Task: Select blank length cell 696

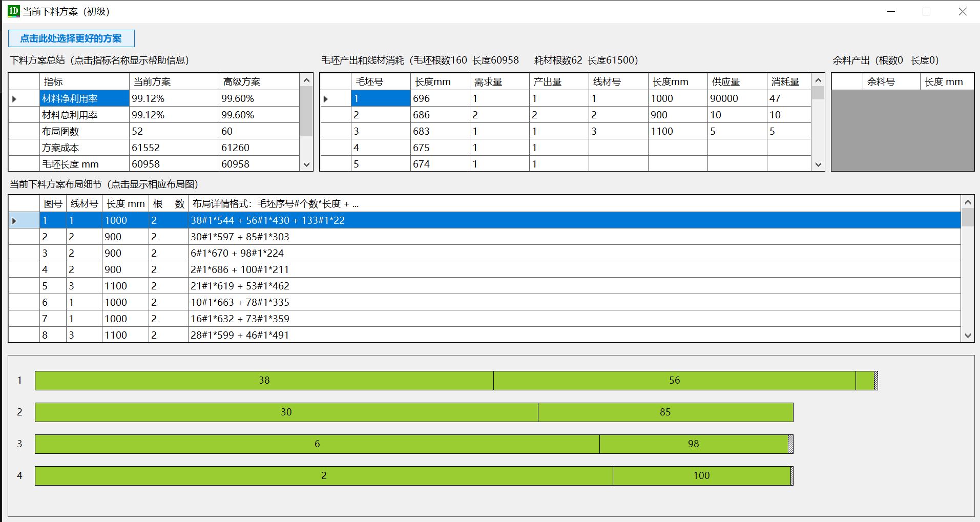Action: pos(440,98)
